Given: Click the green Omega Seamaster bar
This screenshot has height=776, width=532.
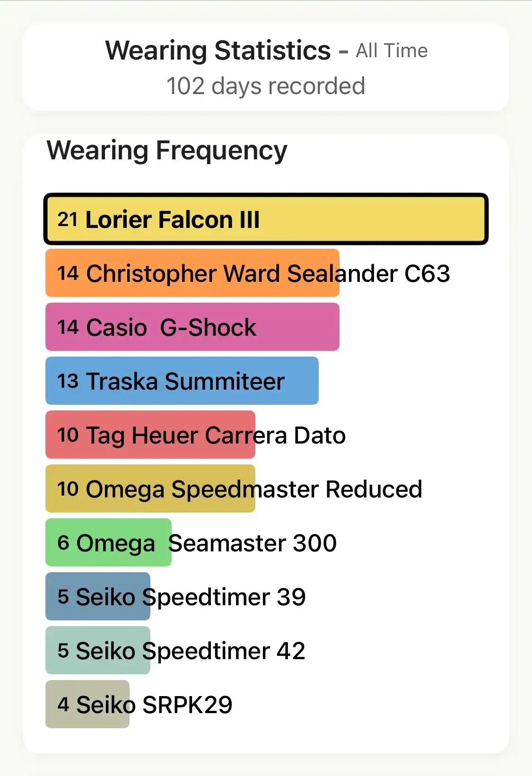Looking at the screenshot, I should tap(108, 542).
